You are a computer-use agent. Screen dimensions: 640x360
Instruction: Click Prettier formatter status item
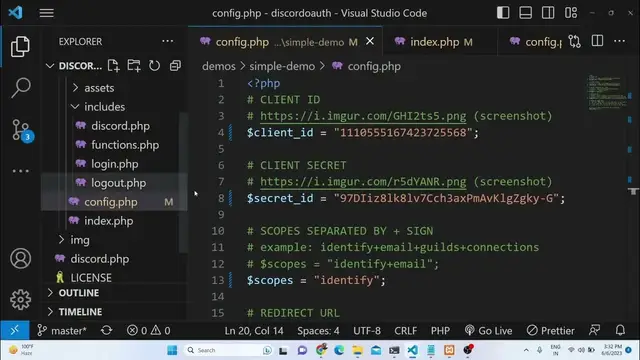click(550, 330)
